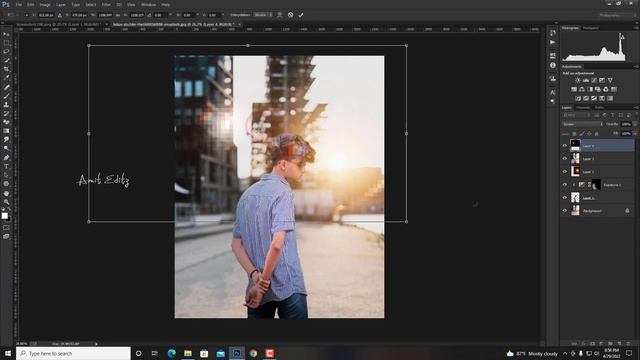Screen dimensions: 640x360
Task: Hide the Exposure 1 adjustment layer
Action: 565,184
